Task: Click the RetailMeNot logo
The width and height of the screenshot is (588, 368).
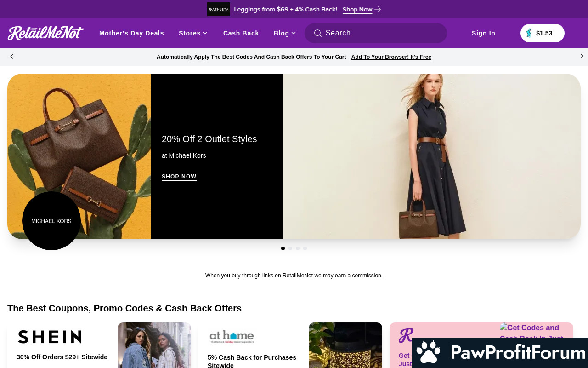Action: coord(45,33)
